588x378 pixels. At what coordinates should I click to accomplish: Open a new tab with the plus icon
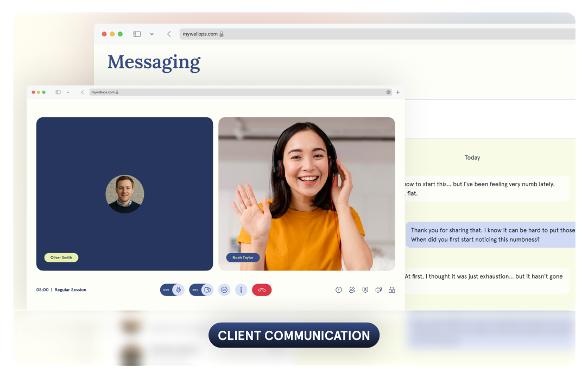point(397,92)
